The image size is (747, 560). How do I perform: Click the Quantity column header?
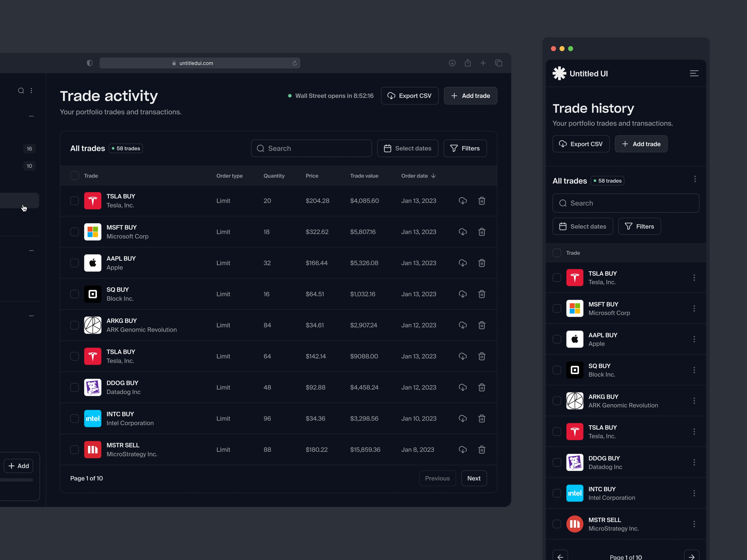coord(274,176)
